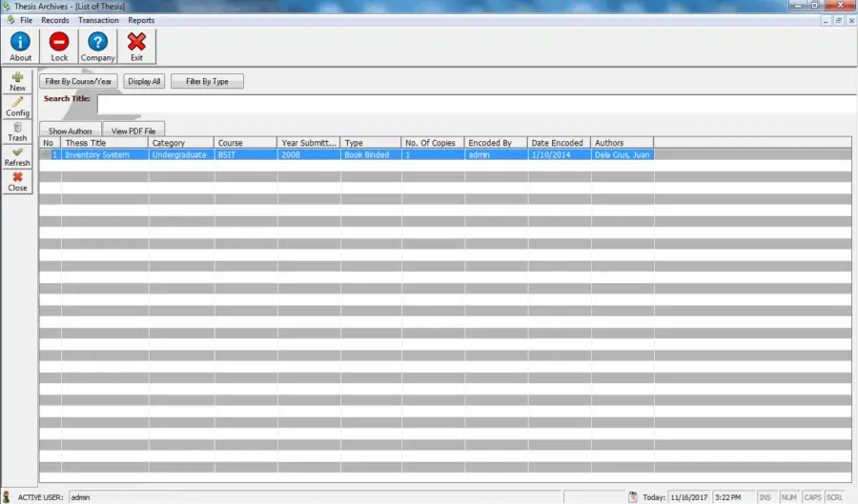Click the 11/16/2017 date in status bar

tap(689, 497)
